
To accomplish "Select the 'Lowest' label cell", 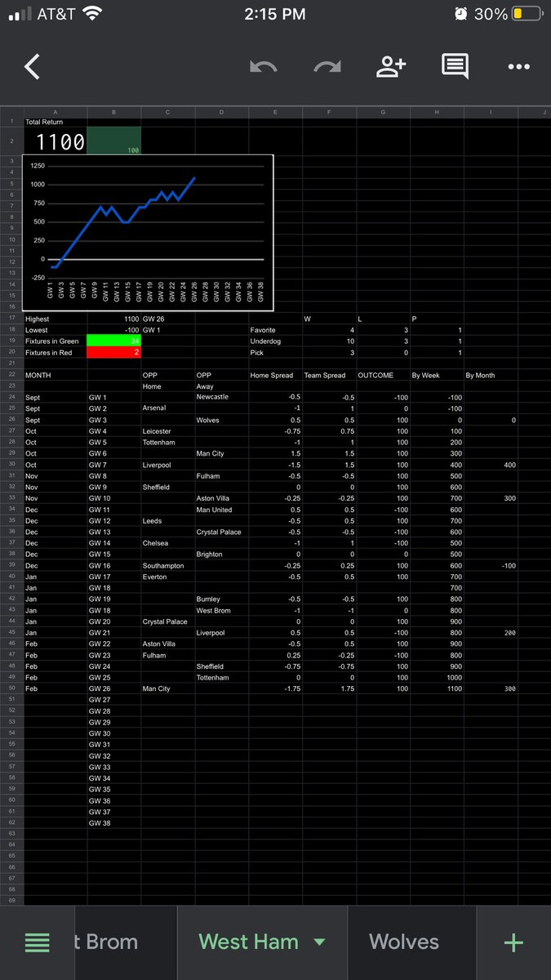I will pos(56,330).
